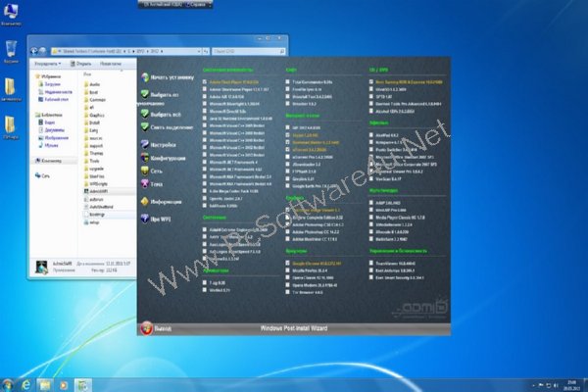Viewport: 588px width, 392px height.
Task: Tick the Adobe Illustrator CC checkbox
Action: click(287, 238)
